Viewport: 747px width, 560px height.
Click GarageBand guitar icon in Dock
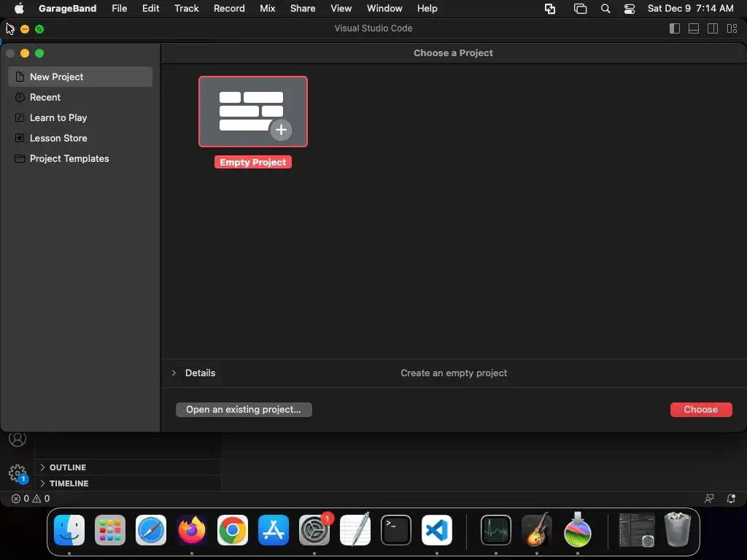pos(537,529)
